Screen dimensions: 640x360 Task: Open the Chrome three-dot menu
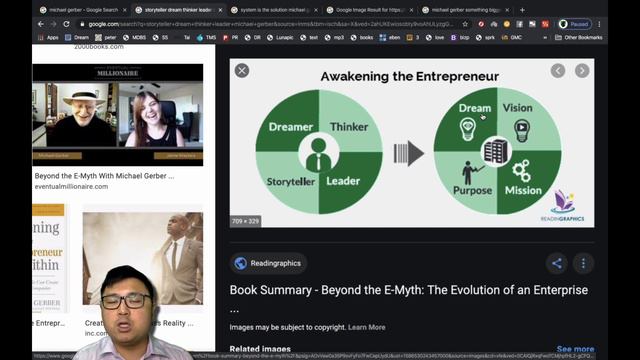pos(599,24)
